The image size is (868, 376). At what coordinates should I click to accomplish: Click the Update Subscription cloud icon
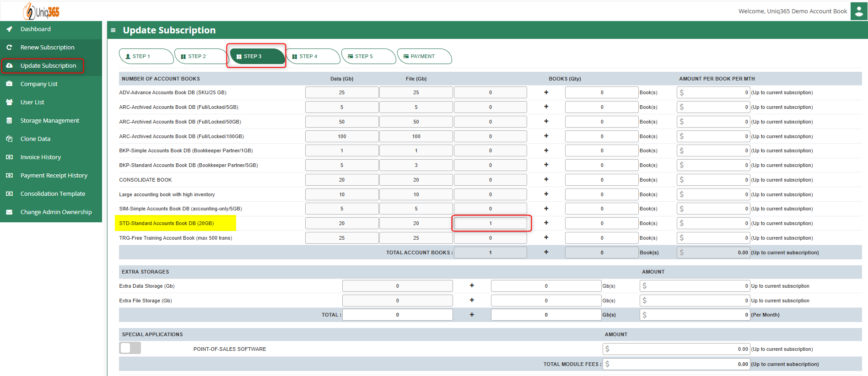9,65
